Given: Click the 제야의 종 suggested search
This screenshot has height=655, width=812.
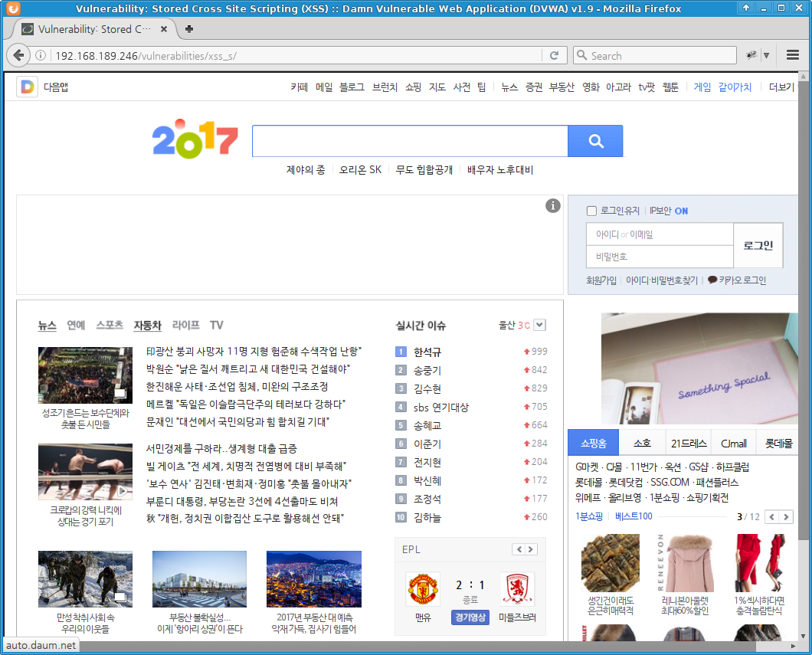Looking at the screenshot, I should pyautogui.click(x=306, y=169).
